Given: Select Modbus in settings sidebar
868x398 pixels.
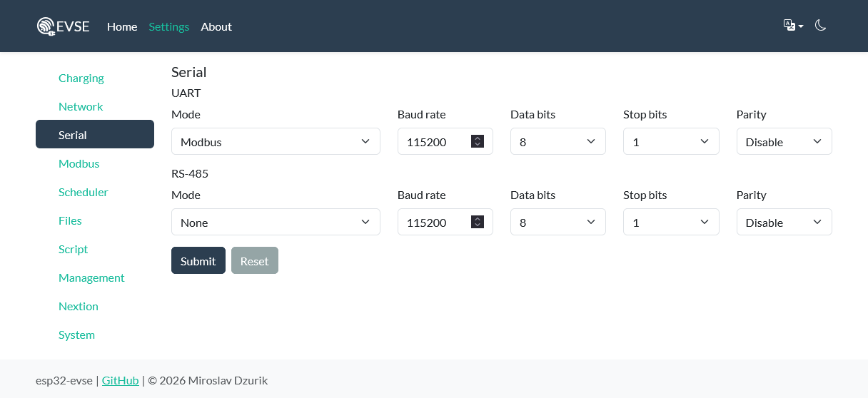Looking at the screenshot, I should [79, 163].
